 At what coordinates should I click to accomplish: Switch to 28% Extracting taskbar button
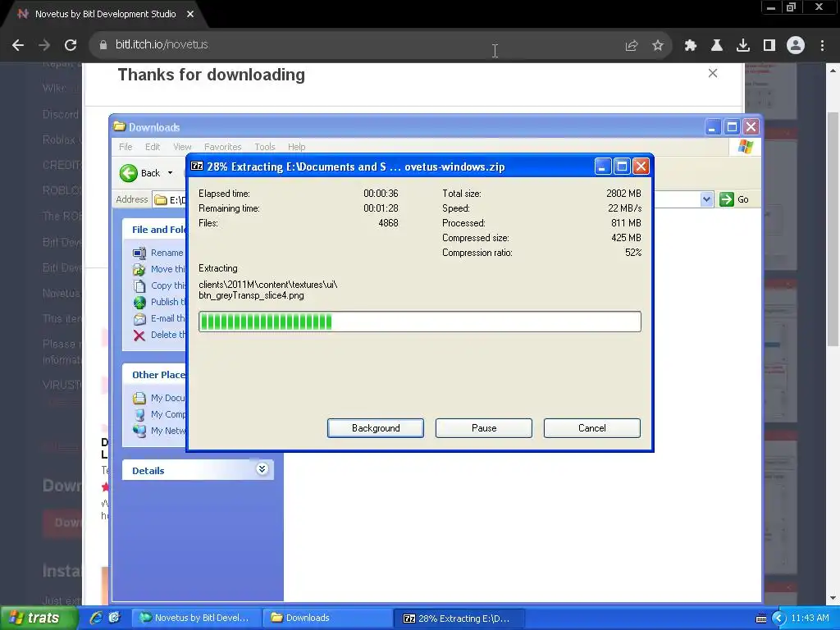pyautogui.click(x=459, y=618)
